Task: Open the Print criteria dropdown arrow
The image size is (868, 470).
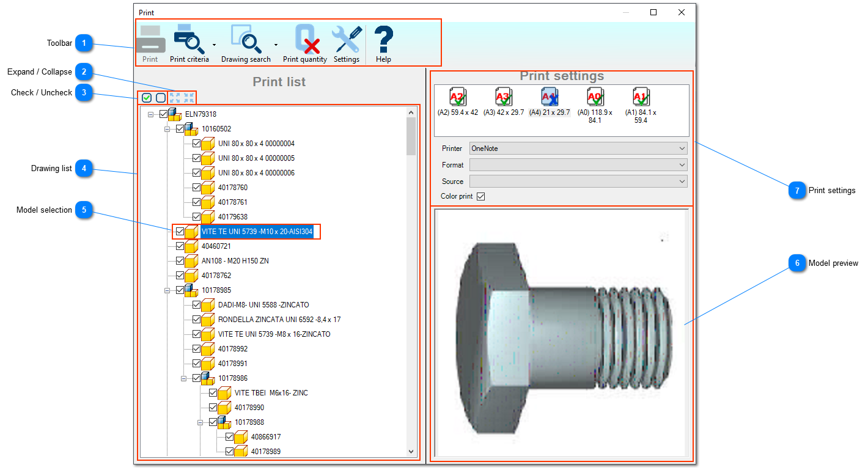Action: pyautogui.click(x=214, y=45)
